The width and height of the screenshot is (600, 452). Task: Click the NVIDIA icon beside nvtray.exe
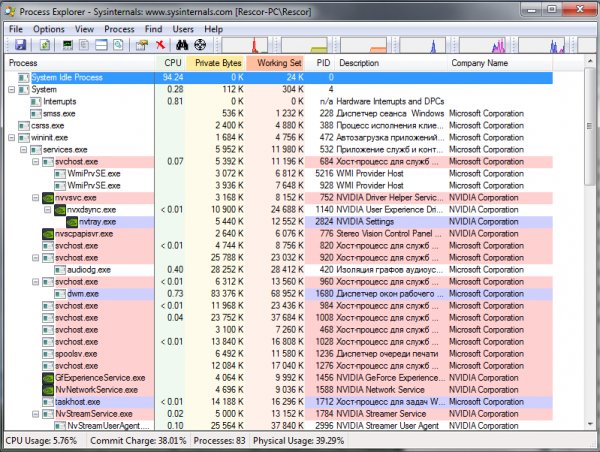72,222
